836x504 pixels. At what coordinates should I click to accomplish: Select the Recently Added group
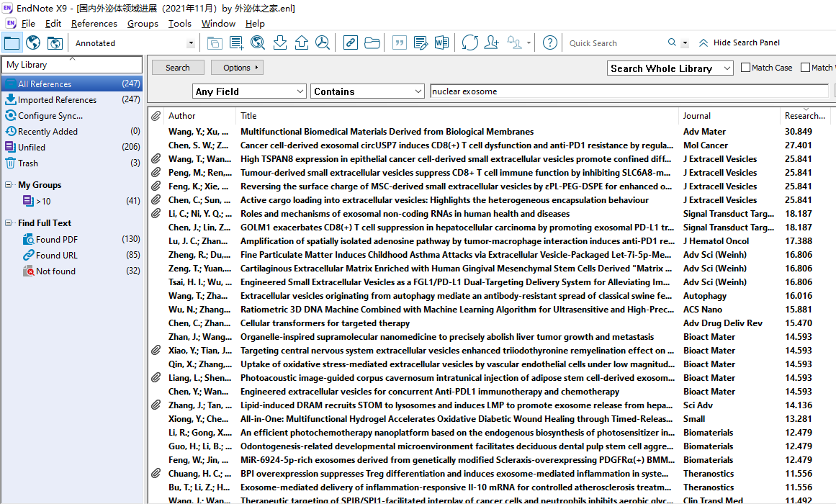[x=72, y=131]
